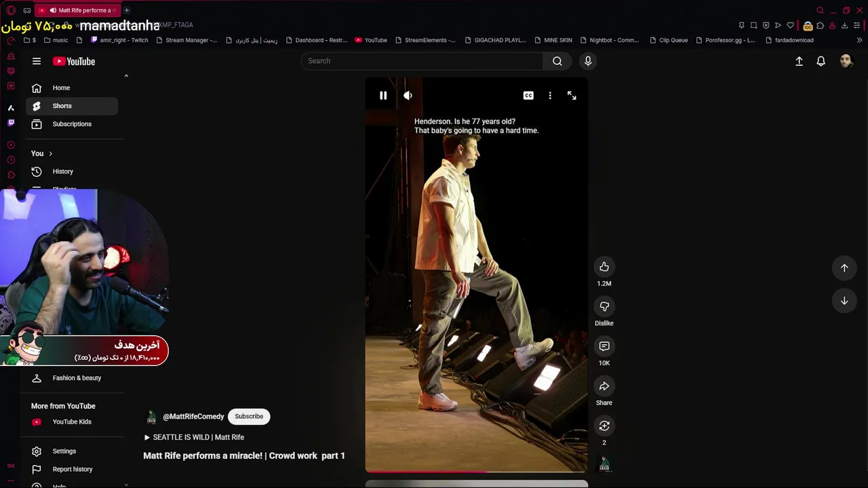
Task: Expand the You section chevron
Action: [x=50, y=154]
